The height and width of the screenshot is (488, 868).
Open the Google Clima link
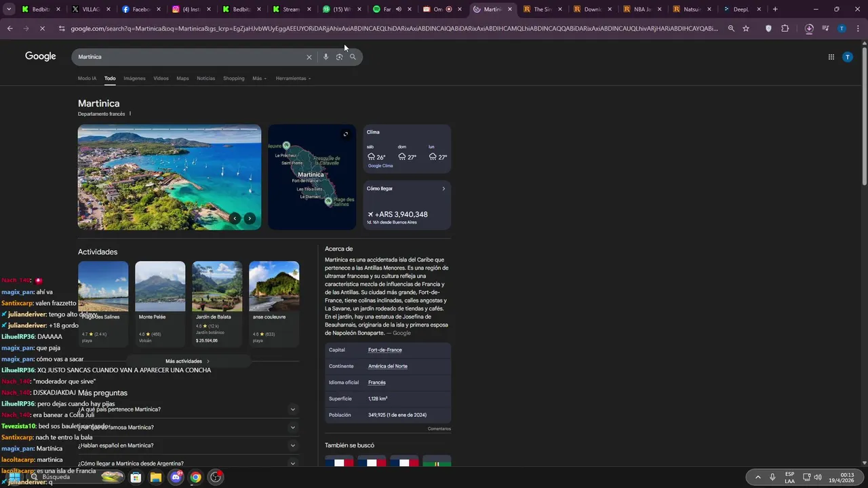coord(380,166)
